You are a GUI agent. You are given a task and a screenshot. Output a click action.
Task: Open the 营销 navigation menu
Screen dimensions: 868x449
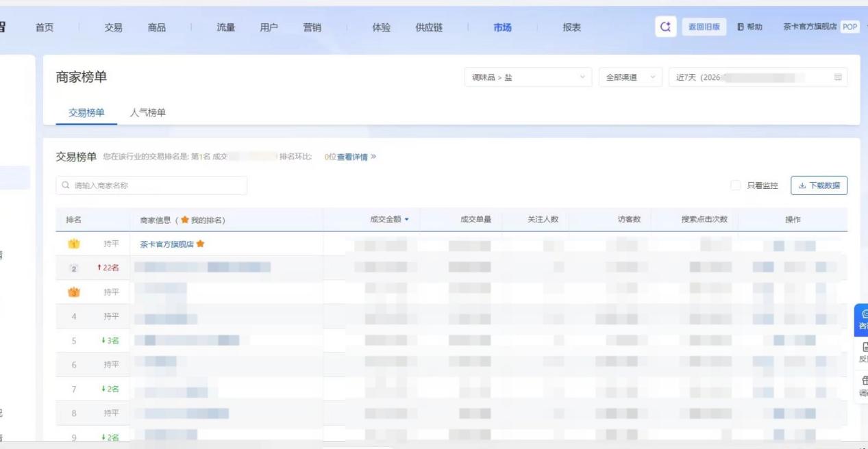click(312, 27)
